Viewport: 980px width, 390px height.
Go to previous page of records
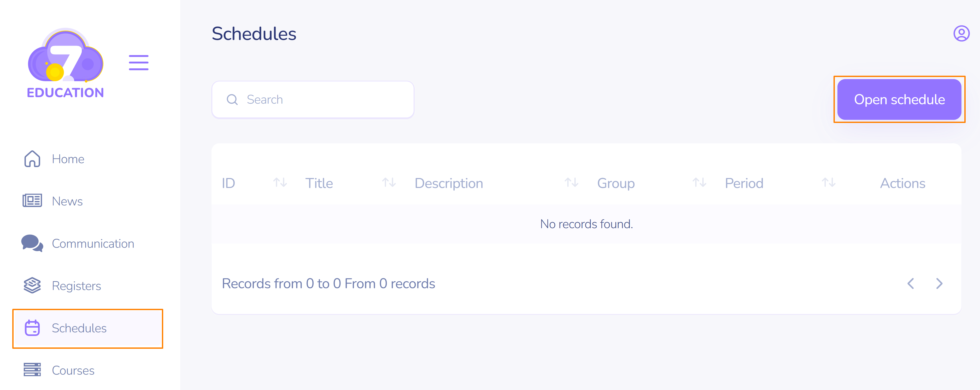(x=911, y=283)
